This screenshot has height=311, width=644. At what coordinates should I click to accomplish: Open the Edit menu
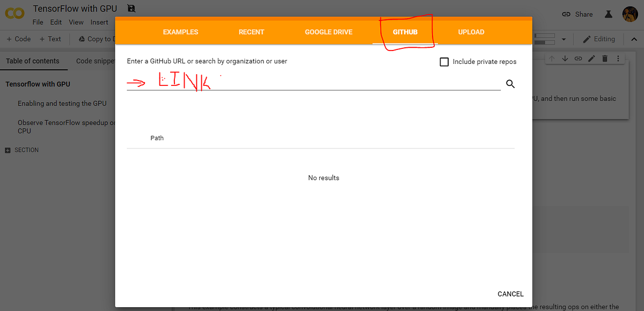[x=56, y=22]
